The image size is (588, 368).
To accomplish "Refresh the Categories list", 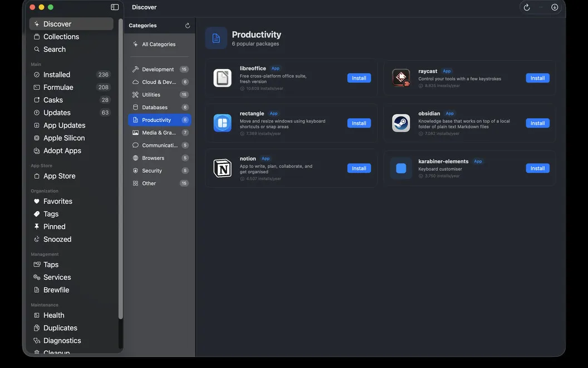I will pyautogui.click(x=188, y=26).
